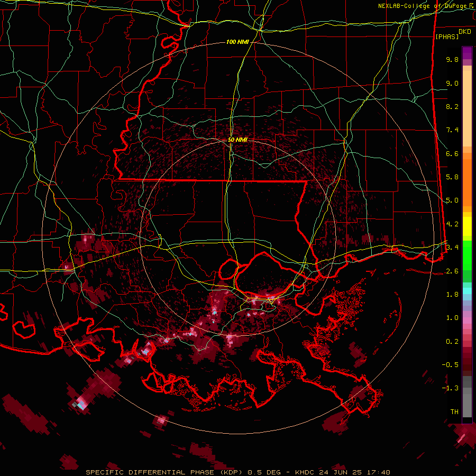Image resolution: width=476 pixels, height=476 pixels.
Task: Select the 1.0 color scale value
Action: tap(452, 318)
